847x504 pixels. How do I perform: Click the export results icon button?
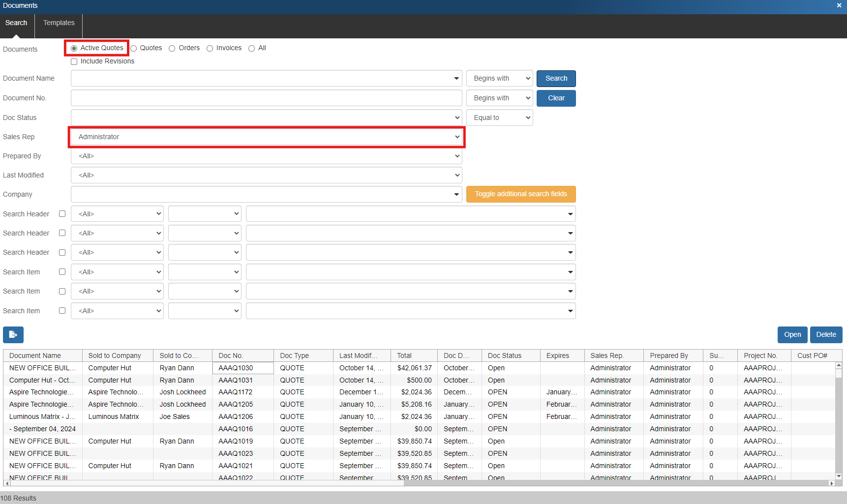(13, 335)
